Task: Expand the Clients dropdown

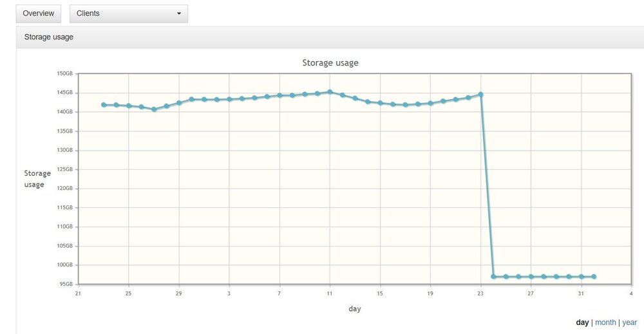Action: click(x=129, y=14)
